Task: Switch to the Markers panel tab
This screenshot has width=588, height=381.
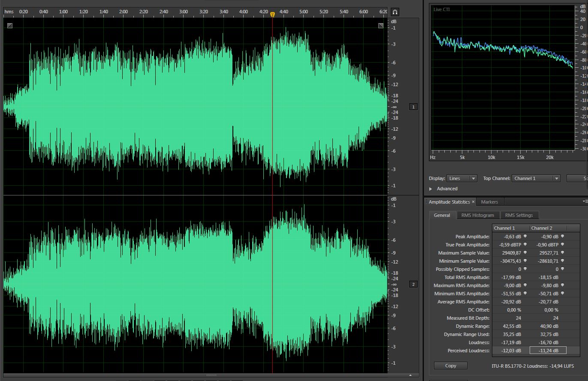Action: click(489, 202)
